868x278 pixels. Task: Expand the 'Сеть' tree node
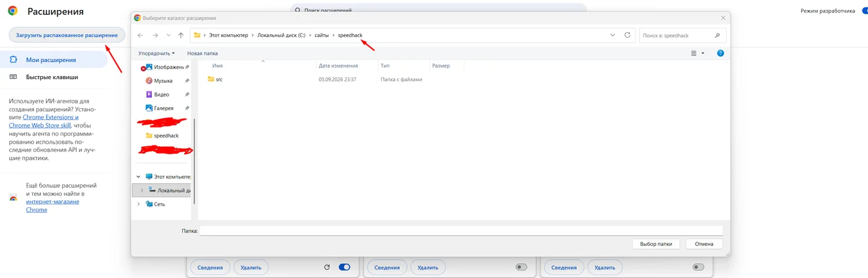pyautogui.click(x=138, y=204)
